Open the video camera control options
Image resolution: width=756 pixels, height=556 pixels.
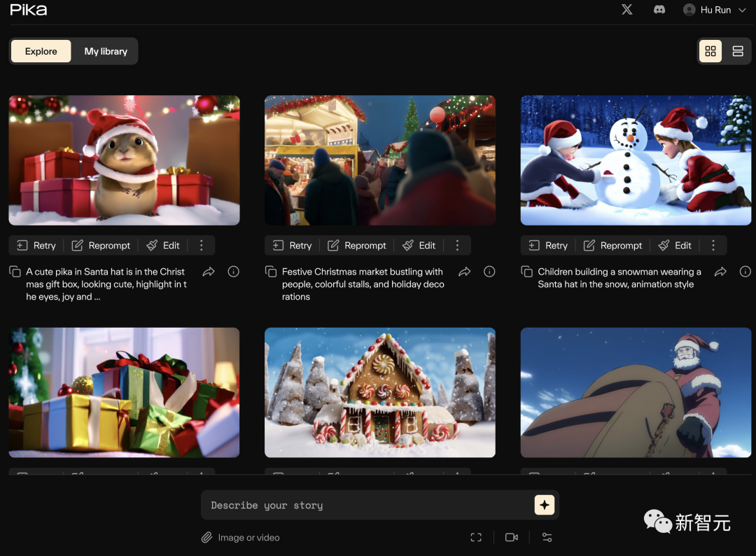[512, 537]
